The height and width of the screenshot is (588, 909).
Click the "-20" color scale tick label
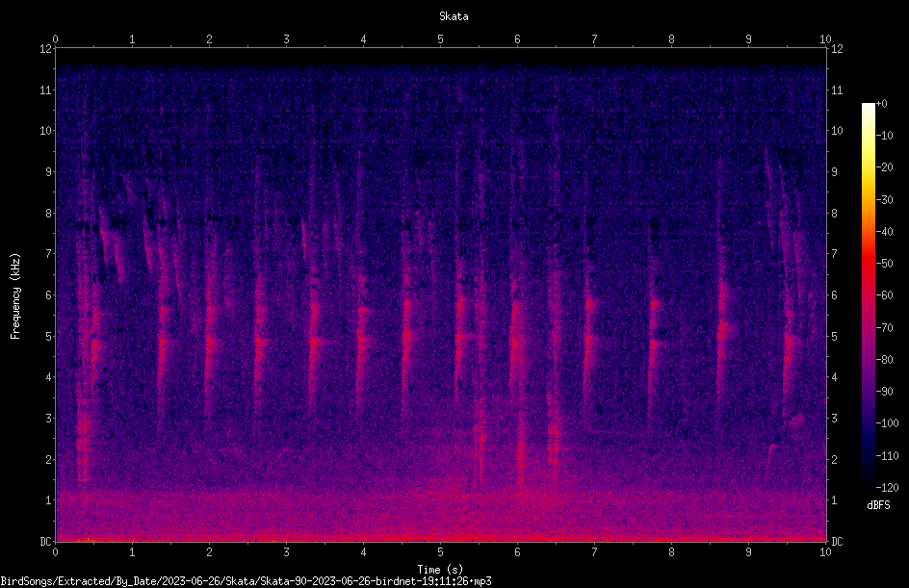pyautogui.click(x=884, y=167)
